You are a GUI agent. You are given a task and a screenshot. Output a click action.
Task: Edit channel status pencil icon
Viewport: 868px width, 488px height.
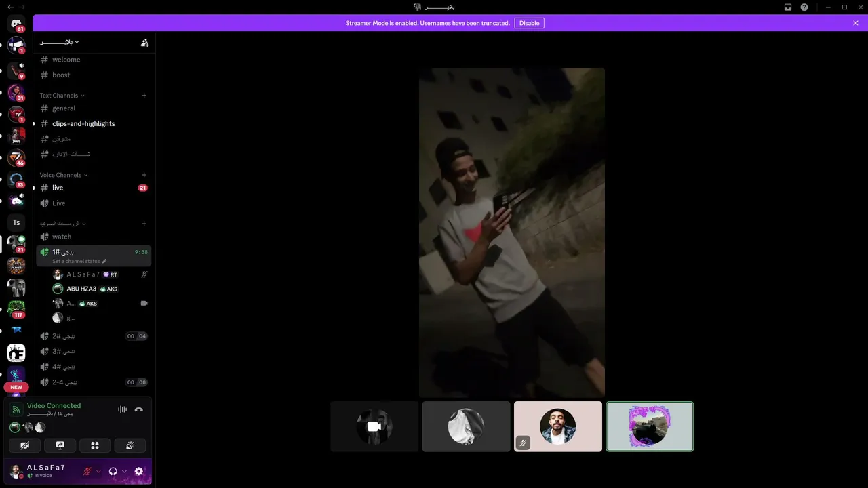(104, 261)
